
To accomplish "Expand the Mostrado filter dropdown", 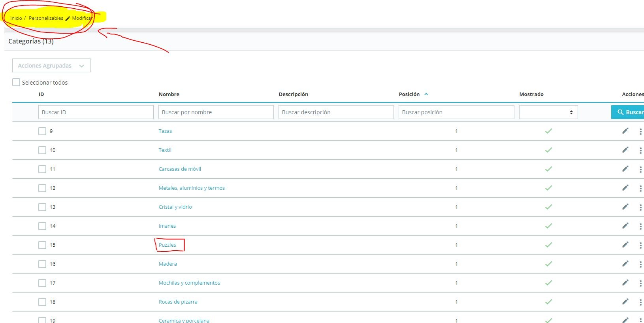I will (548, 112).
